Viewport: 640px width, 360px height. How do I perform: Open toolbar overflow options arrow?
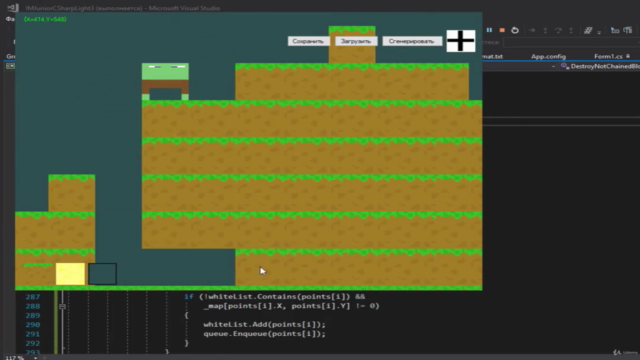click(x=599, y=32)
